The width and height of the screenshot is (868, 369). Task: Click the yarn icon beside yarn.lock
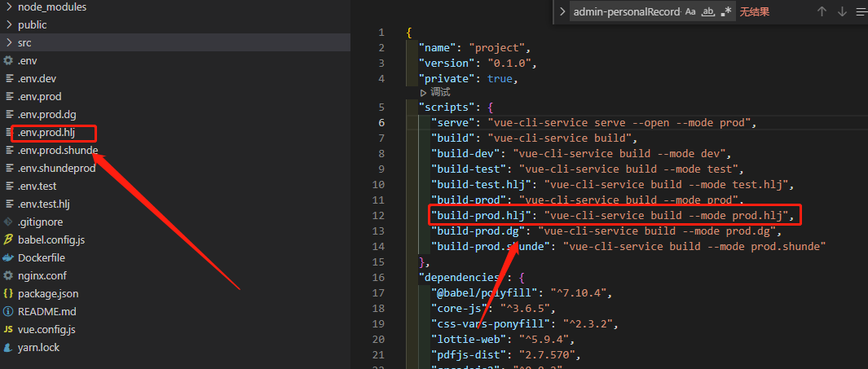click(8, 348)
